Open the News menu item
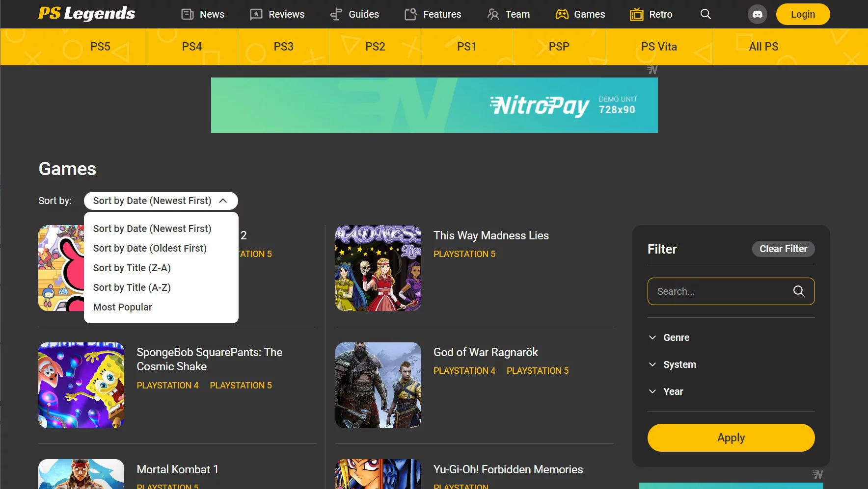The height and width of the screenshot is (489, 868). tap(212, 14)
